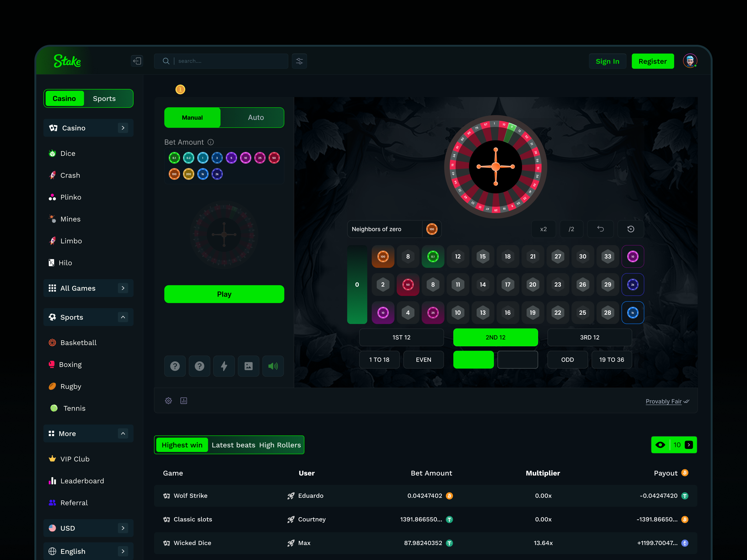Click the lightning instant-bet icon
The height and width of the screenshot is (560, 747).
[224, 366]
